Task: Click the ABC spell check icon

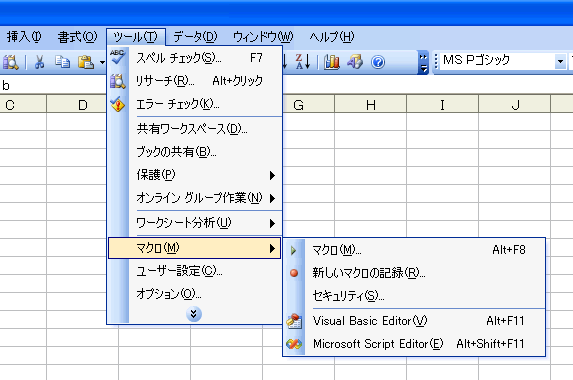Action: point(118,57)
